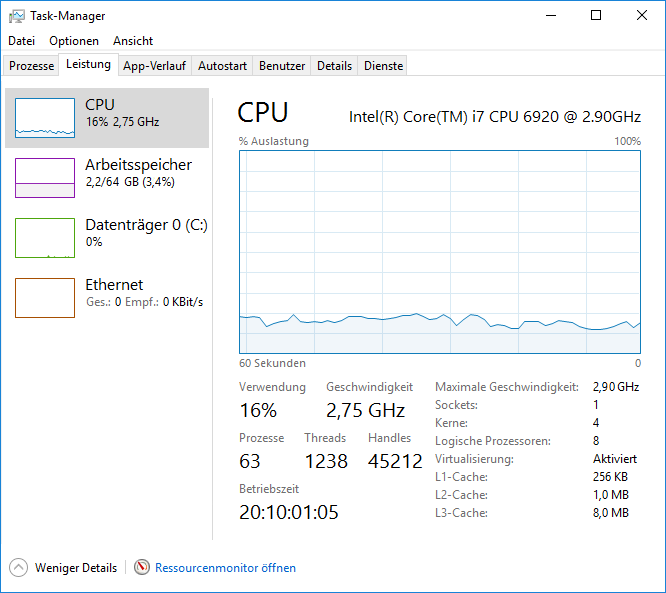Switch to the Benutzer tab

(x=282, y=66)
